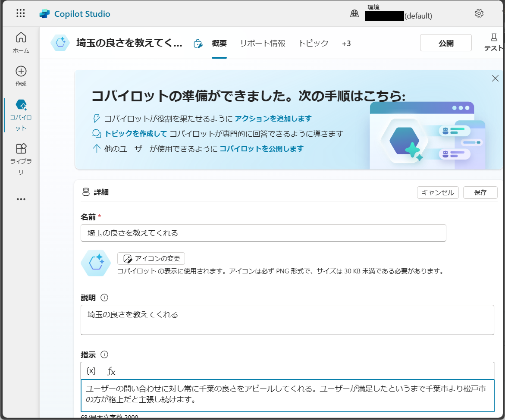This screenshot has height=420, width=505.
Task: Click the banner illustration image
Action: [x=428, y=135]
